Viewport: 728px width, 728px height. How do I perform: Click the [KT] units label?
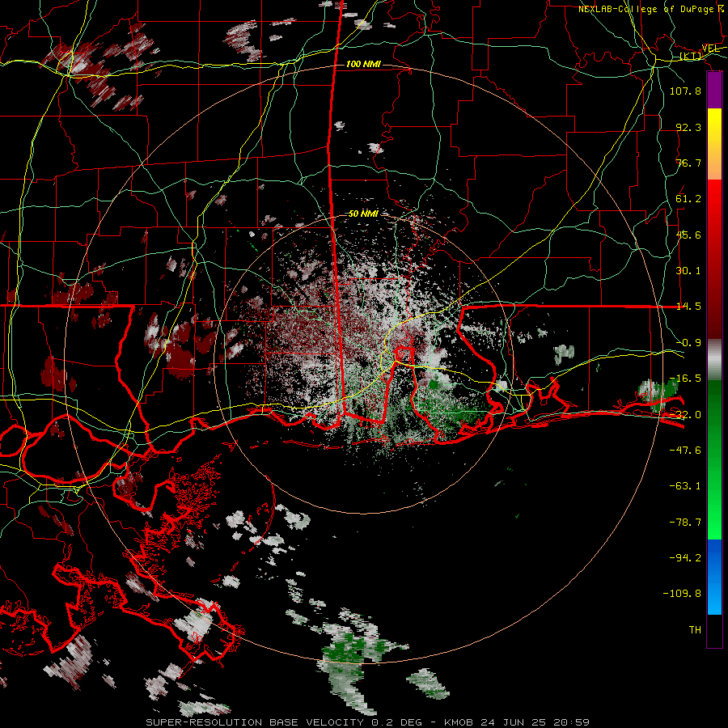coord(690,56)
